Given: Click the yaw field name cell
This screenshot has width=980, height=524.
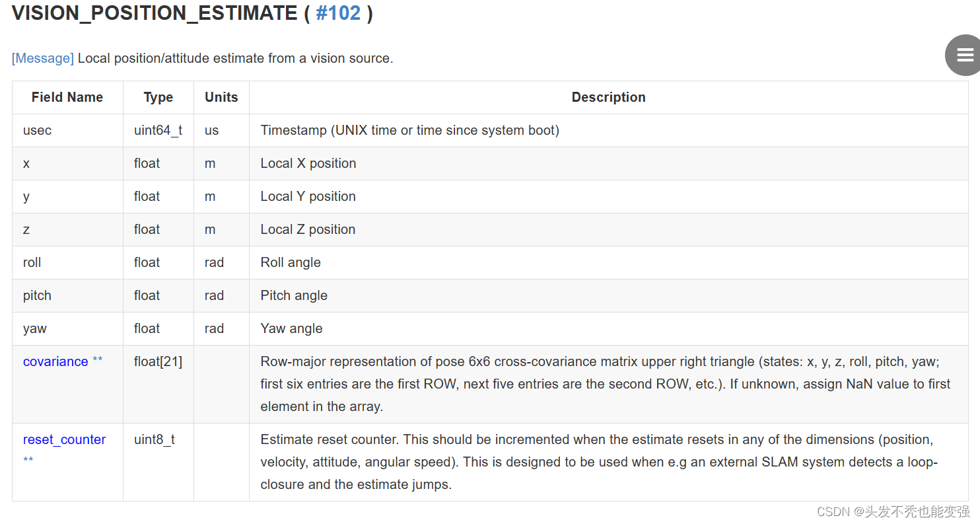Looking at the screenshot, I should tap(67, 328).
